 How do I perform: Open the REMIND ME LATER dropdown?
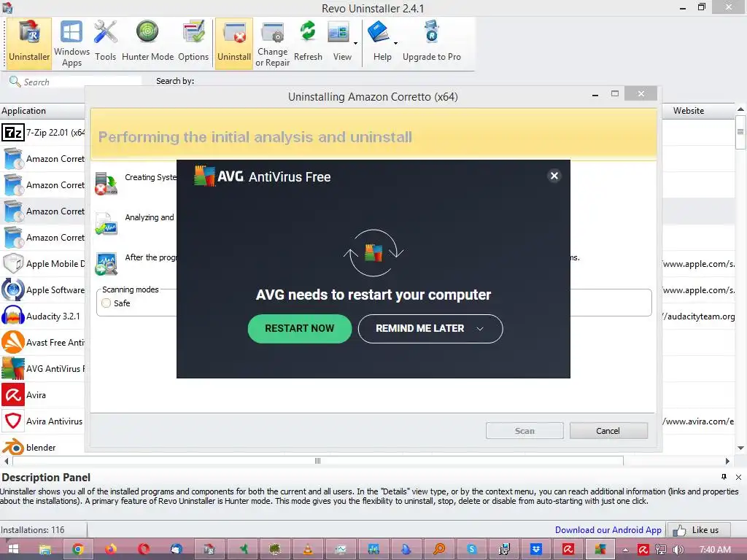430,329
